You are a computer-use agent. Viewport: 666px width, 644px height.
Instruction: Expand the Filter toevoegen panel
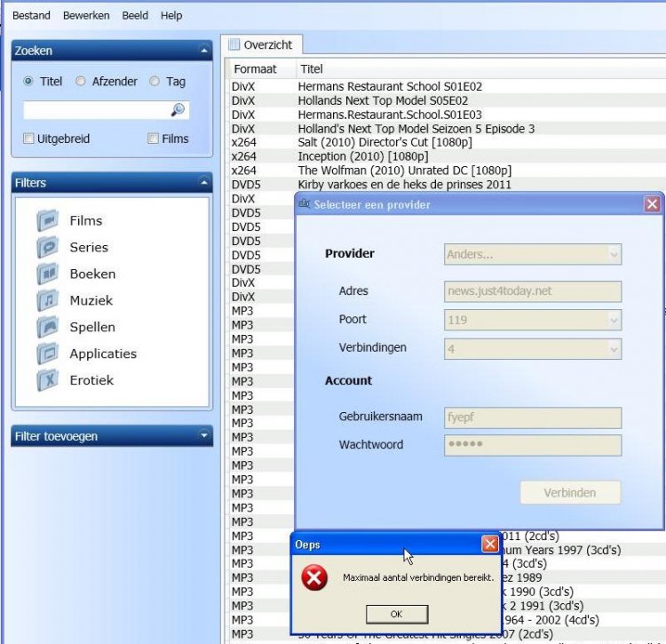[x=204, y=436]
